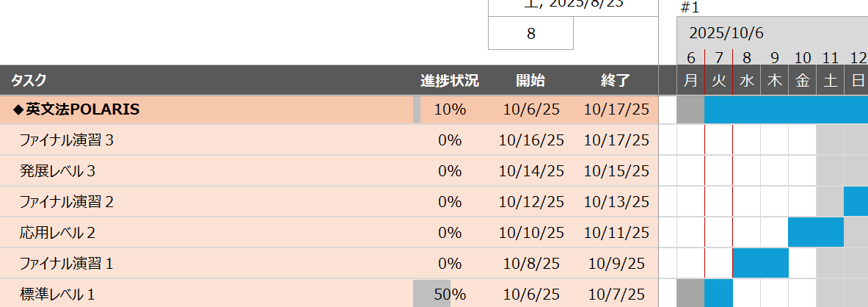Screen dimensions: 868x307
Task: Select the 応用レベル 2 task cell
Action: click(58, 233)
